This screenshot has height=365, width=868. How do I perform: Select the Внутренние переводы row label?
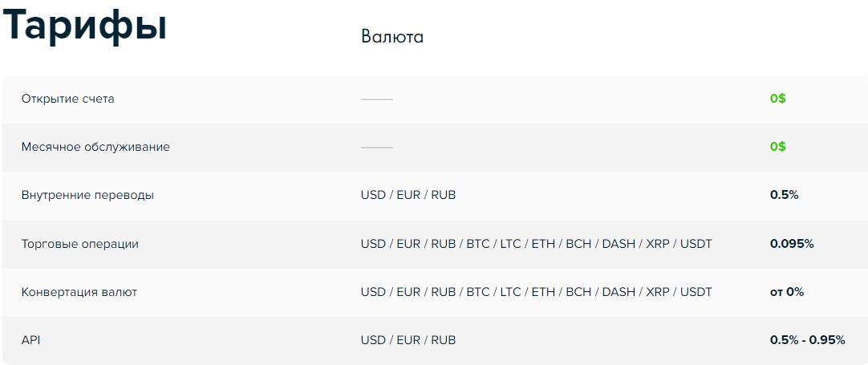tap(88, 196)
